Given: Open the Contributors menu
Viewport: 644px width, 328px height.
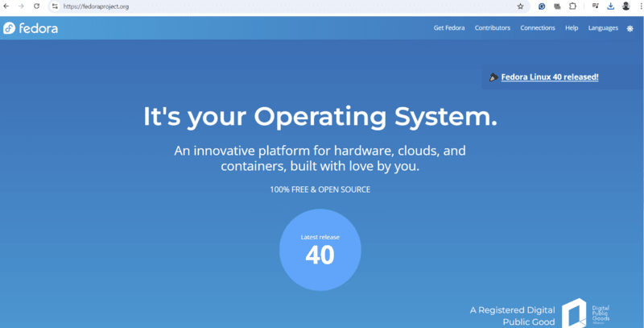Looking at the screenshot, I should (x=493, y=28).
